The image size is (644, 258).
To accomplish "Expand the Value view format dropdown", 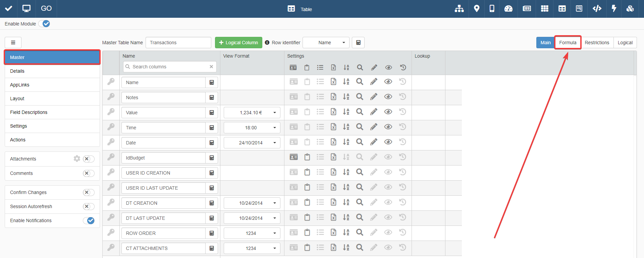I will 252,113.
